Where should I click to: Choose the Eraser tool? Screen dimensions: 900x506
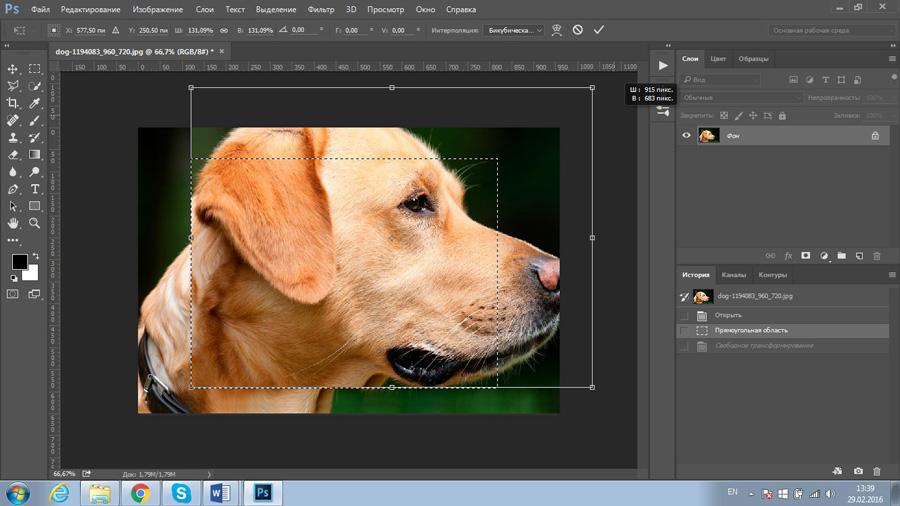[x=13, y=155]
